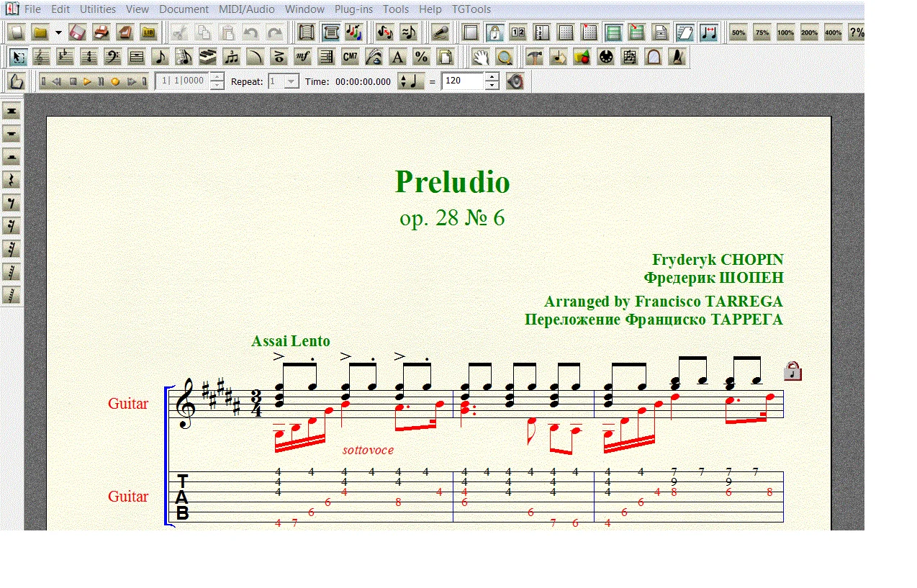
Task: Select the Key Signature tool
Action: click(x=65, y=57)
